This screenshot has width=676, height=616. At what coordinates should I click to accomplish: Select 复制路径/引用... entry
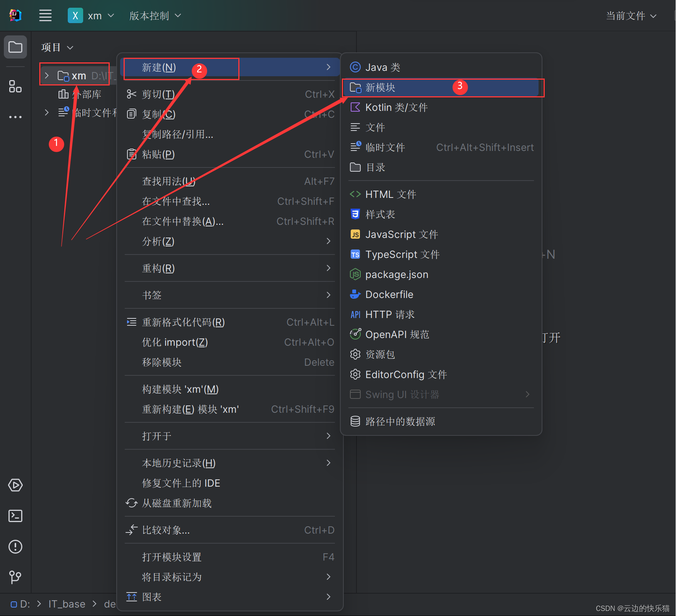coord(230,134)
